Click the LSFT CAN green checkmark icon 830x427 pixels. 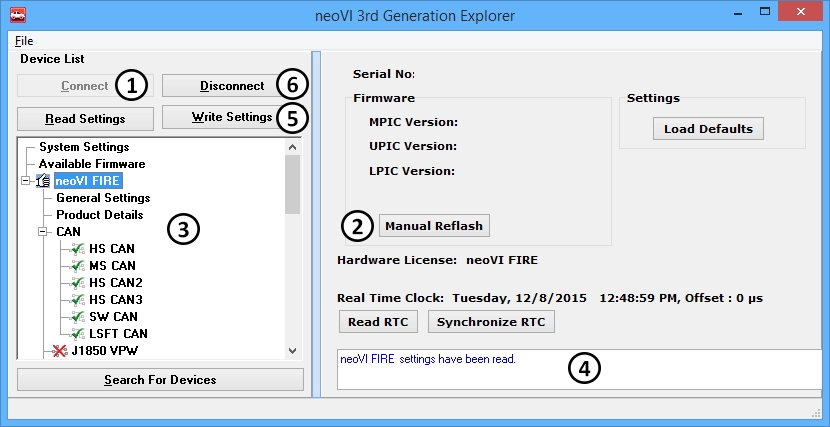pyautogui.click(x=78, y=334)
